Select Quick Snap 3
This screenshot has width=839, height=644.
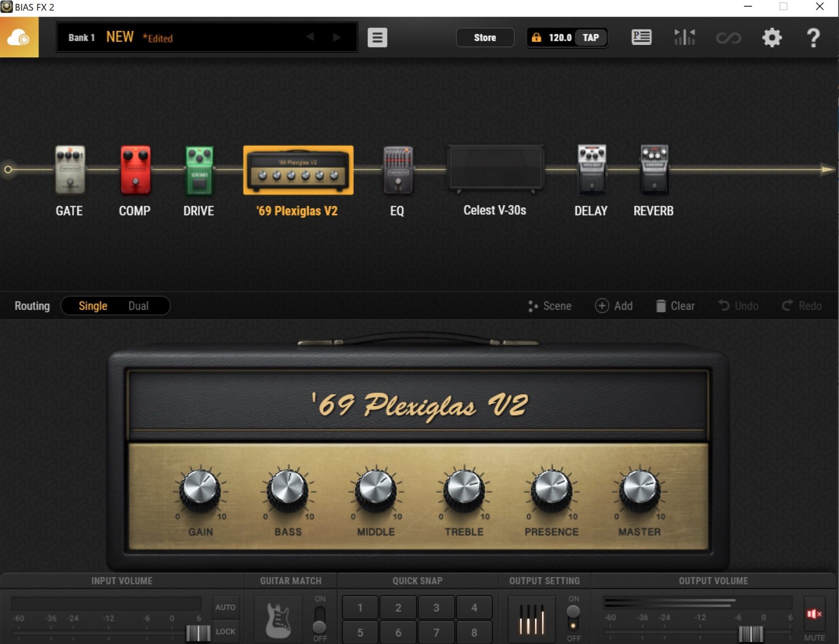[x=436, y=607]
